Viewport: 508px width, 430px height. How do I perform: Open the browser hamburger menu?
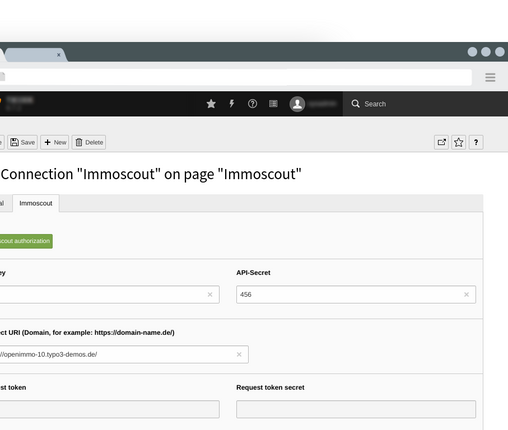[x=490, y=77]
